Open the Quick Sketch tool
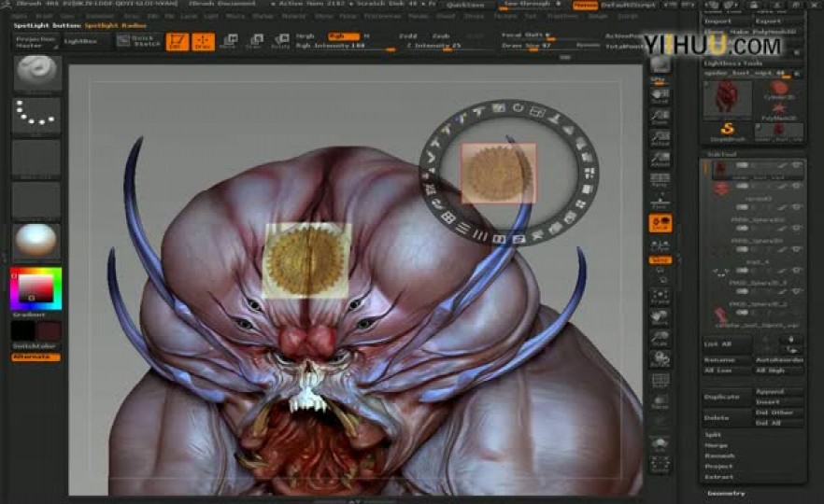 click(x=138, y=41)
